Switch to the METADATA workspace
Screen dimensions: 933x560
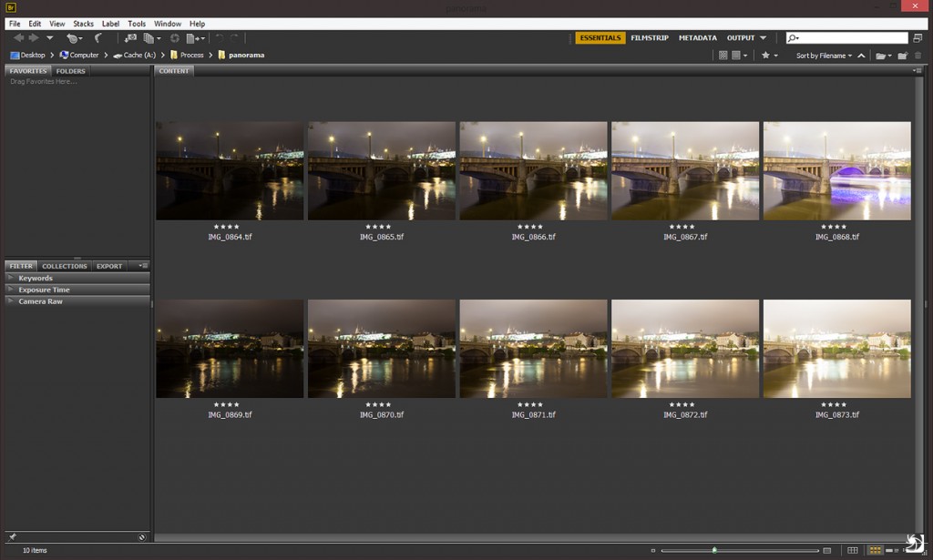(x=696, y=39)
